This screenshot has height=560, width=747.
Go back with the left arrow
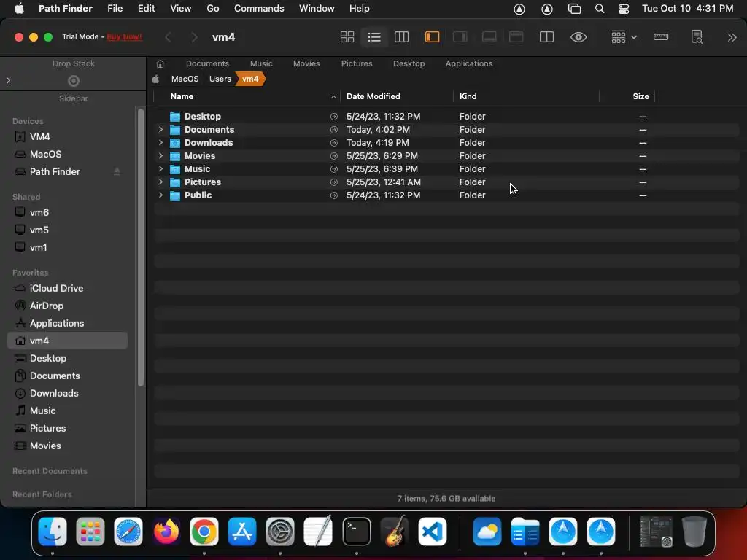168,37
